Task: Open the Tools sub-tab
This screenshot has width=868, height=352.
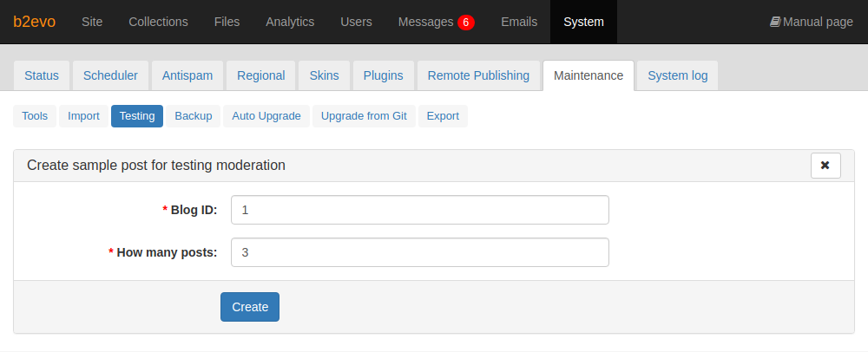Action: pos(35,116)
